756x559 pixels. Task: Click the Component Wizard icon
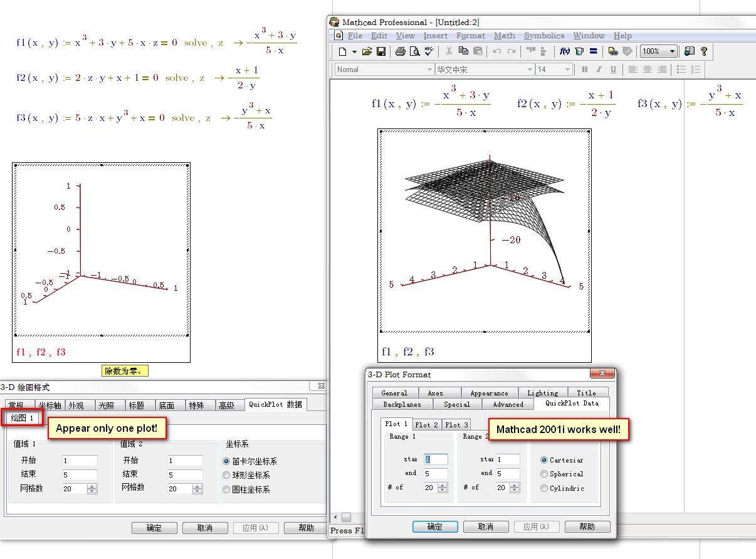pyautogui.click(x=627, y=51)
